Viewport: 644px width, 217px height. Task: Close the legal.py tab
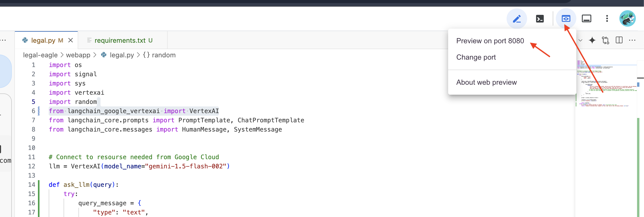(71, 40)
